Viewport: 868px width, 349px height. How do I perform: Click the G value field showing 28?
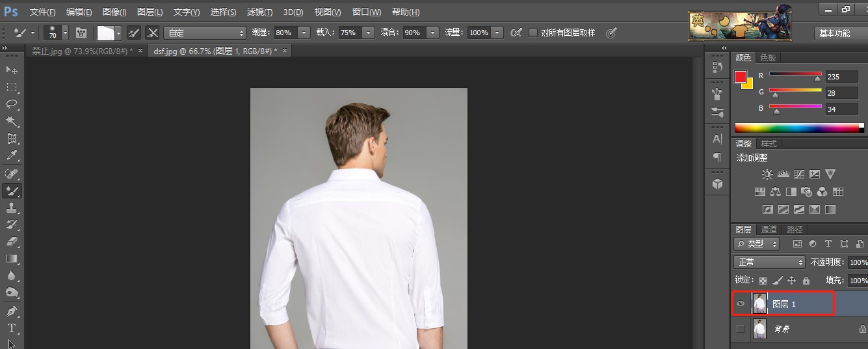tap(841, 93)
